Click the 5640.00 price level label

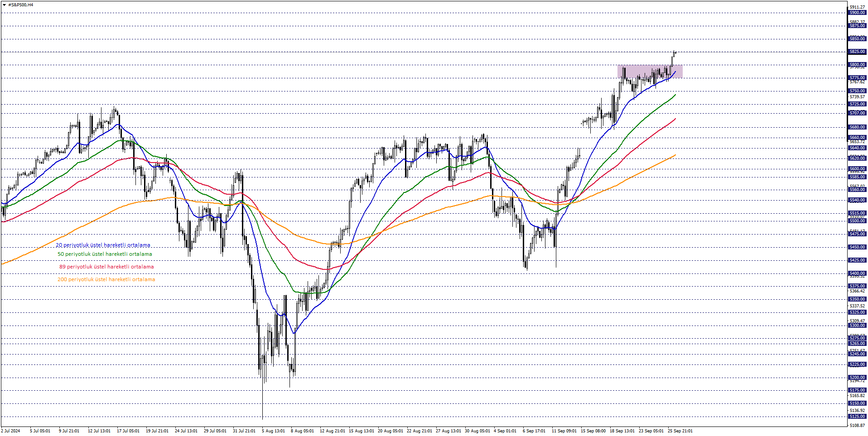(x=857, y=148)
